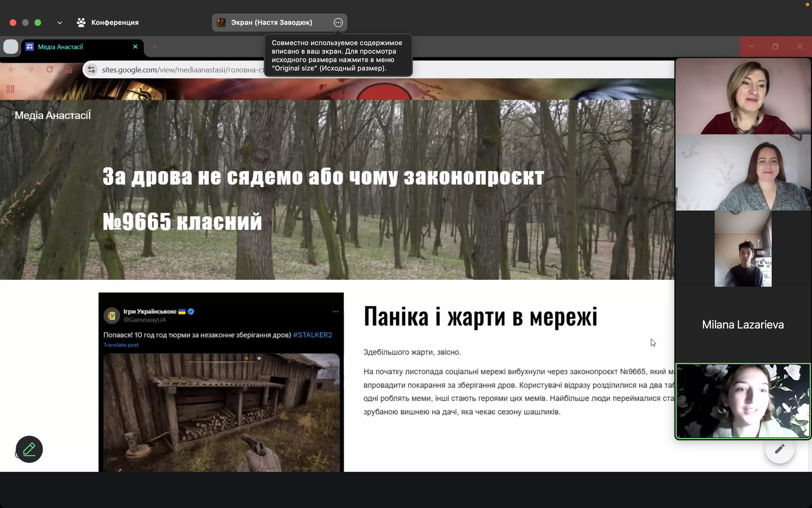Click the green annotate pencil button

tap(29, 449)
